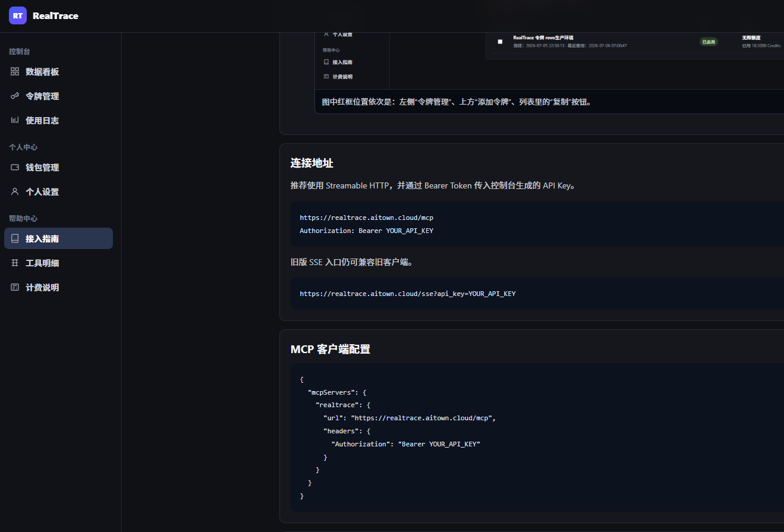Click the 个人中心 section label

click(23, 147)
